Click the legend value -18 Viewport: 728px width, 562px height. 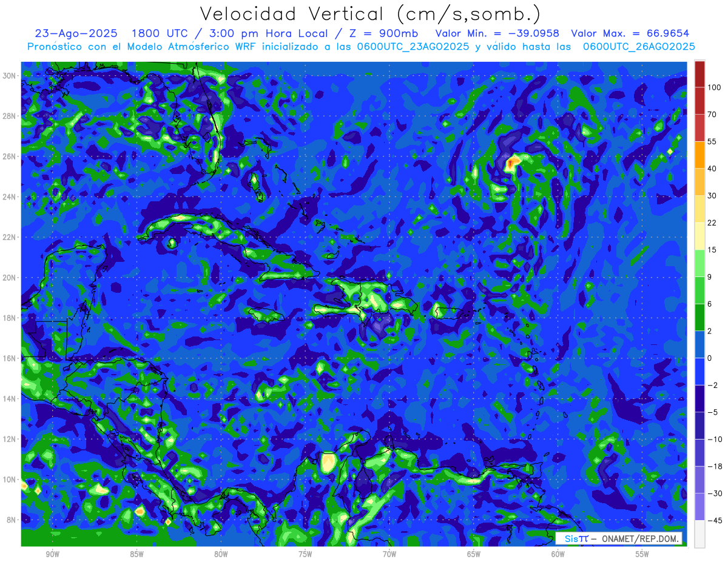point(715,466)
